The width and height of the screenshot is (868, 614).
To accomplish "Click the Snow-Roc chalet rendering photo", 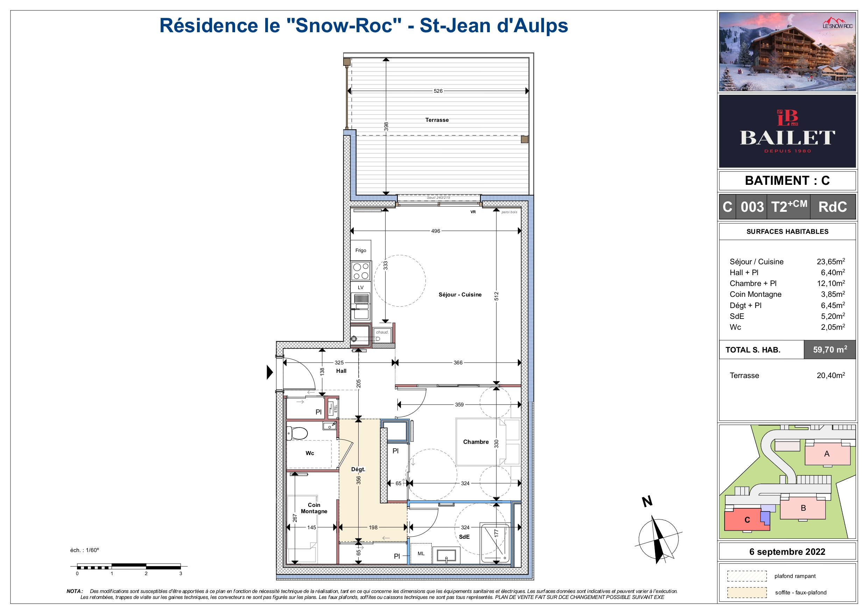I will 787,51.
